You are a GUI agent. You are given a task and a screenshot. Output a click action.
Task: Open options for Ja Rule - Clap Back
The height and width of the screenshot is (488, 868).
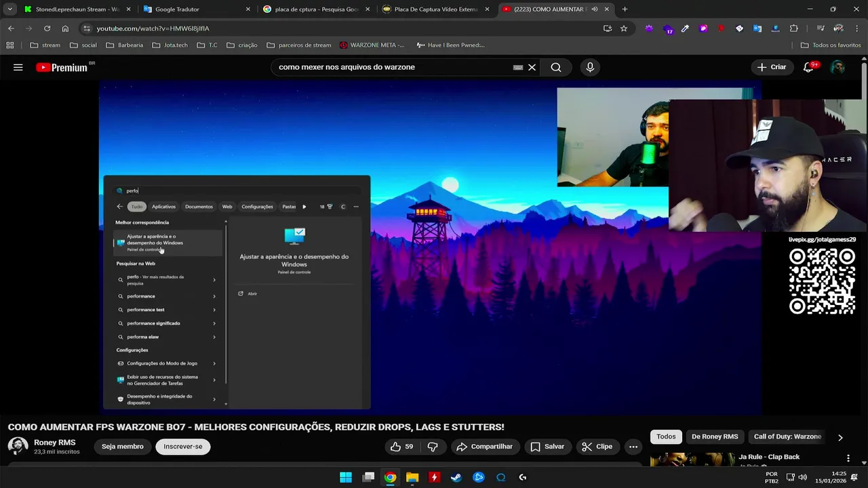[848, 458]
